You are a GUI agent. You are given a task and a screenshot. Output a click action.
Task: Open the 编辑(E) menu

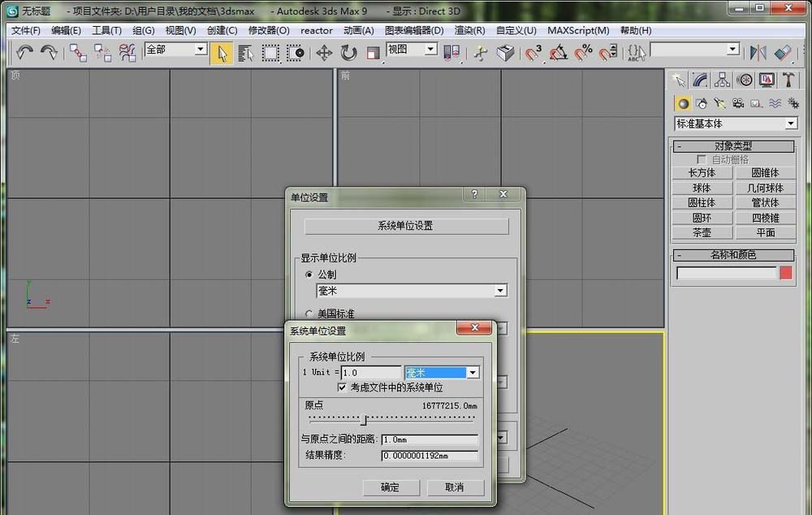(x=66, y=31)
